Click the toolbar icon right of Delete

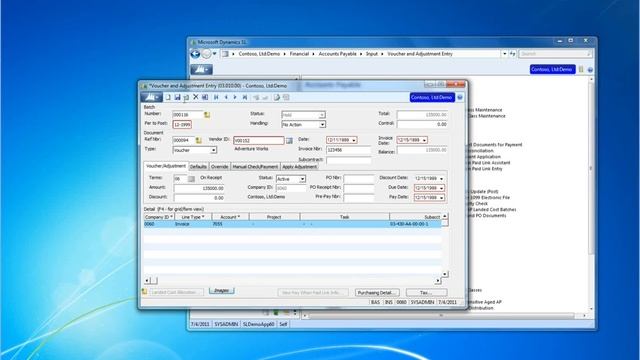[205, 97]
